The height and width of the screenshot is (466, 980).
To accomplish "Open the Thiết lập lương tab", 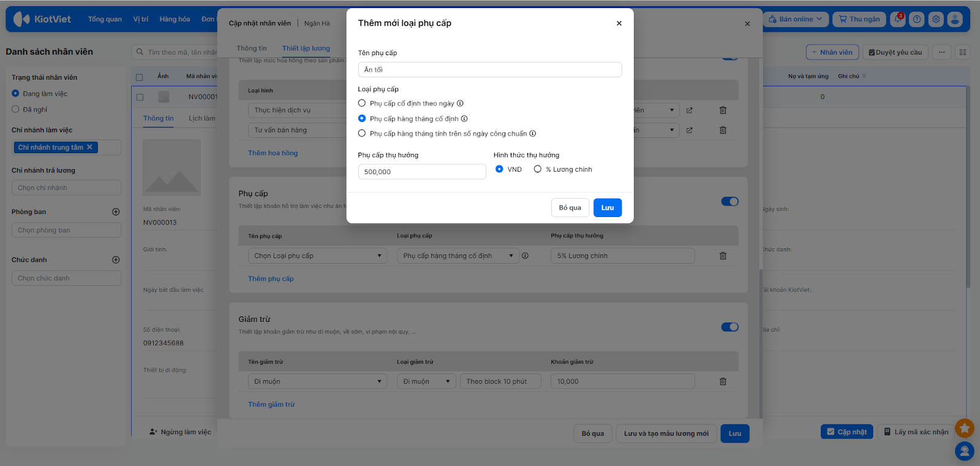I will [306, 48].
